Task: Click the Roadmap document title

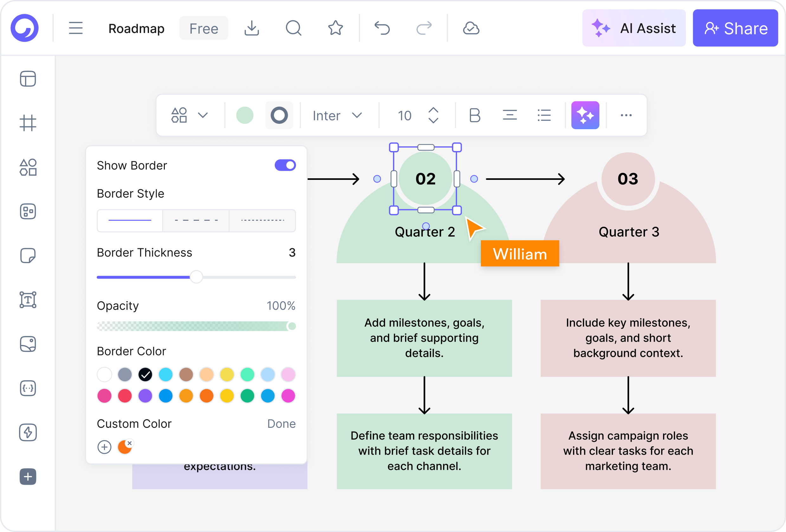Action: (136, 28)
